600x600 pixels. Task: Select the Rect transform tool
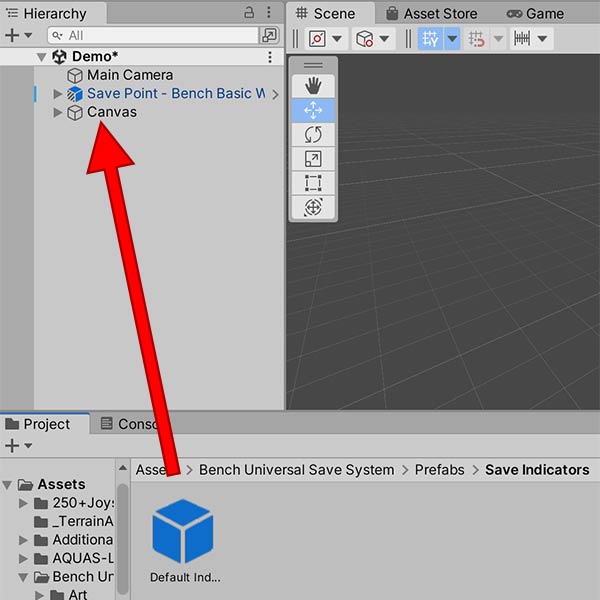point(313,183)
